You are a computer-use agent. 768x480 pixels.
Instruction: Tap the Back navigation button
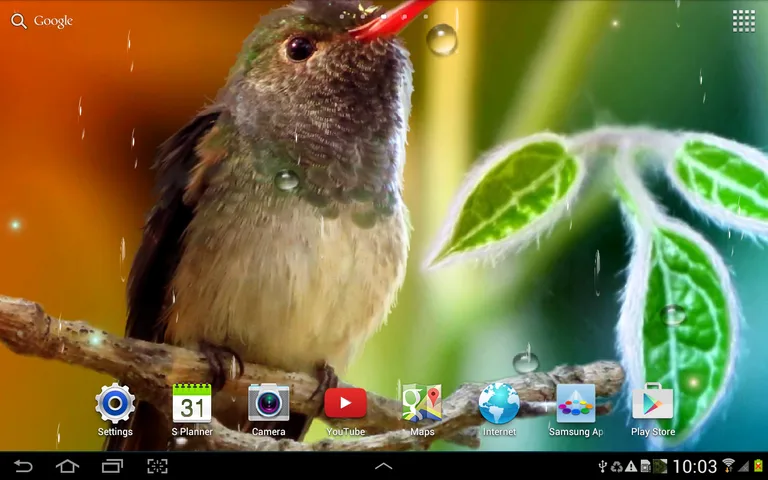coord(23,466)
